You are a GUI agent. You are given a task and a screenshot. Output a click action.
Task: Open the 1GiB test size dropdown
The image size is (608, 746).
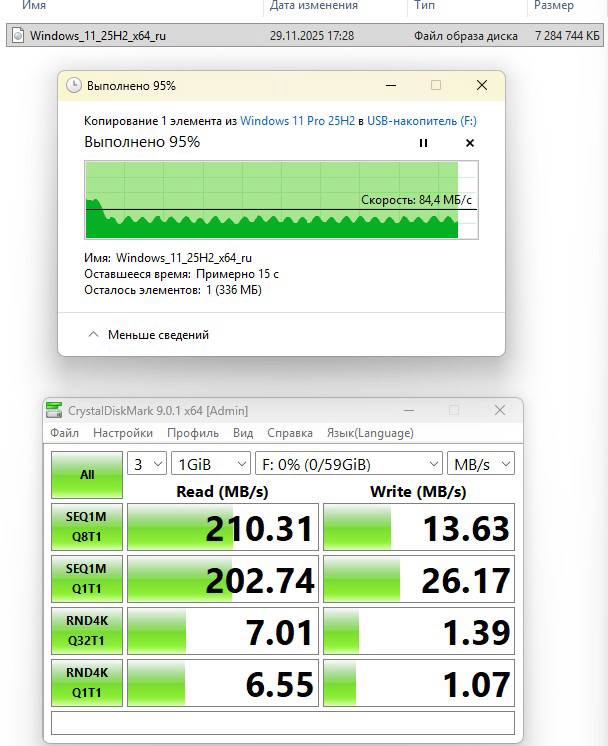pos(211,464)
